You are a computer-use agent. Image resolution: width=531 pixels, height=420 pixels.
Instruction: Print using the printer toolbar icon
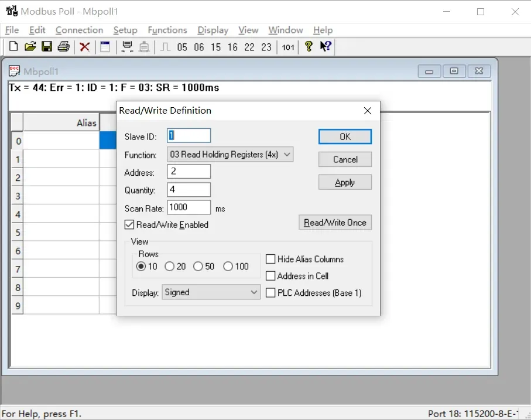click(x=63, y=46)
